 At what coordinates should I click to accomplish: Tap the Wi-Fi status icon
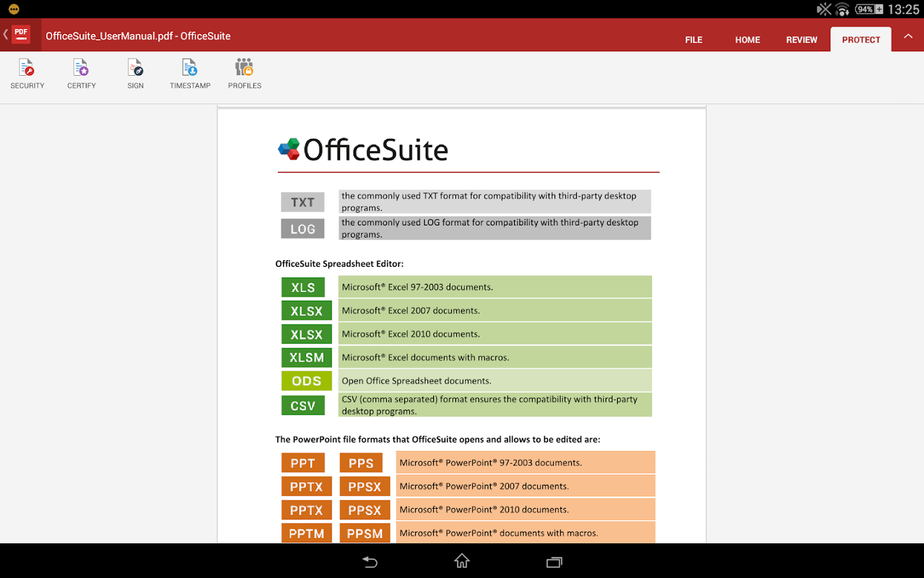tap(842, 9)
